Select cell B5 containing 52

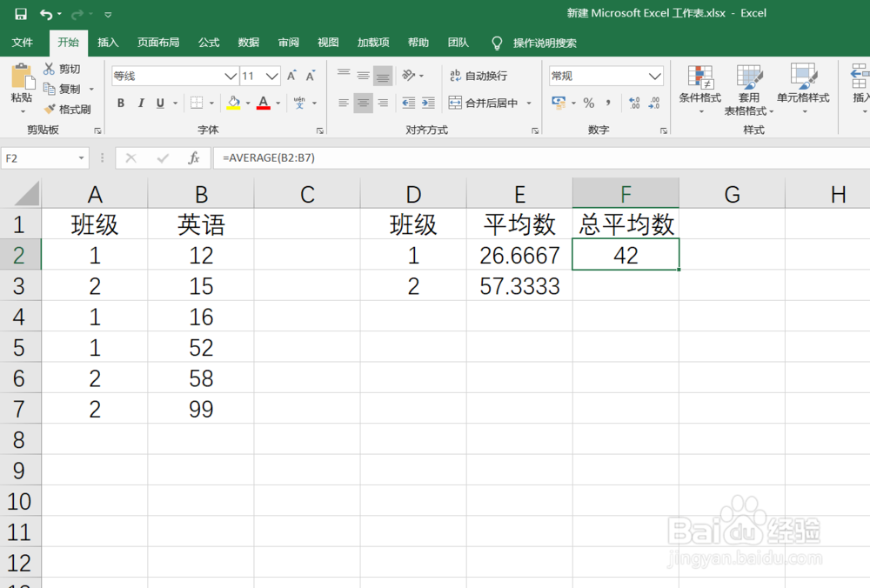click(201, 348)
